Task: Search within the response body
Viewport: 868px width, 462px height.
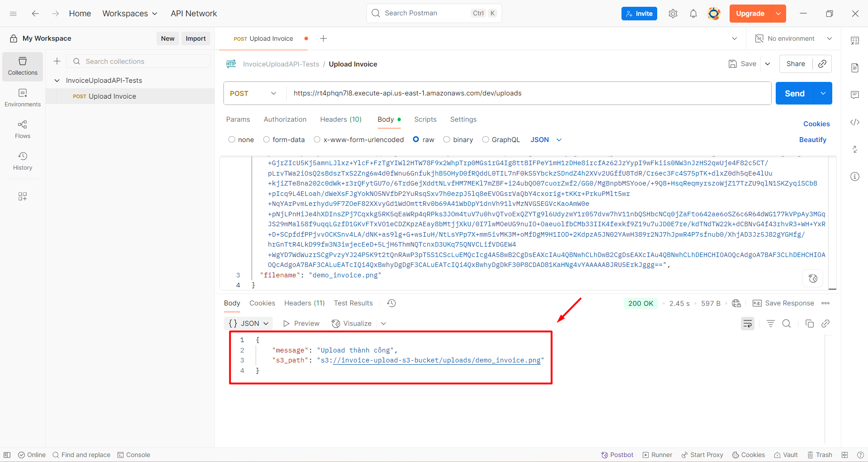Action: [787, 324]
